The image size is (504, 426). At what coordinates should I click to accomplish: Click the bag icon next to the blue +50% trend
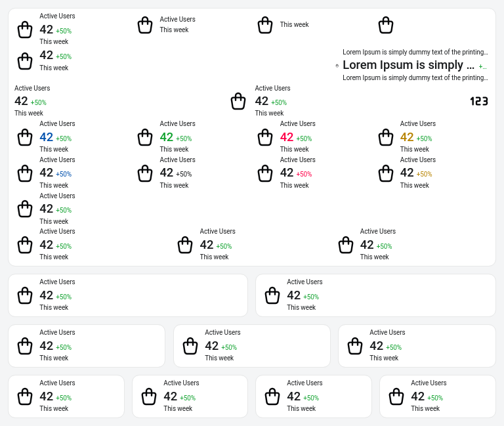click(x=25, y=173)
